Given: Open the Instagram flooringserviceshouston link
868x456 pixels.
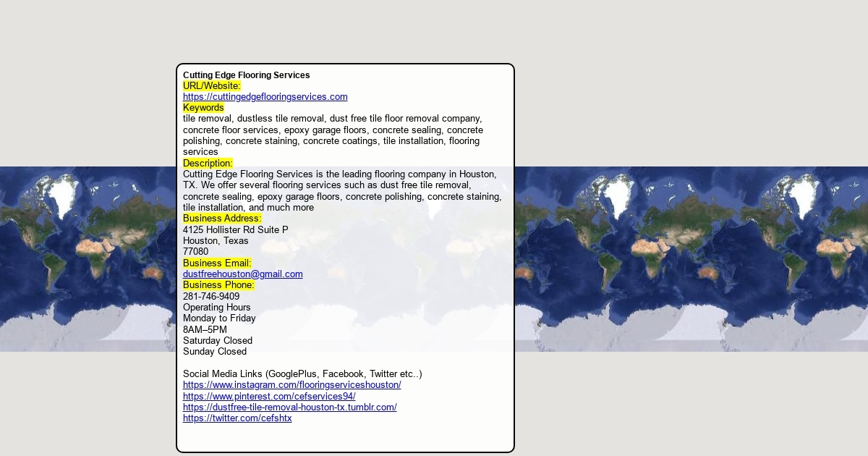Looking at the screenshot, I should coord(292,385).
